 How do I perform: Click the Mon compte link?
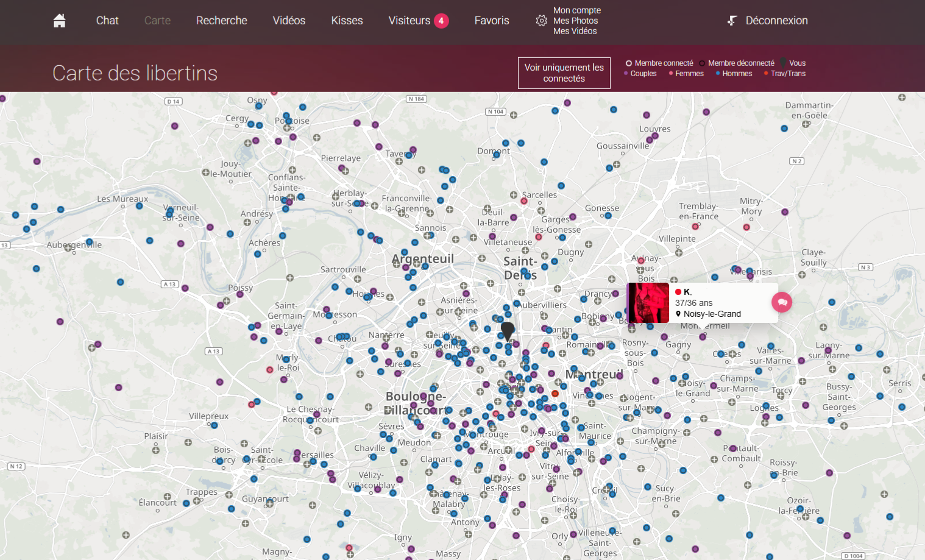(x=576, y=10)
